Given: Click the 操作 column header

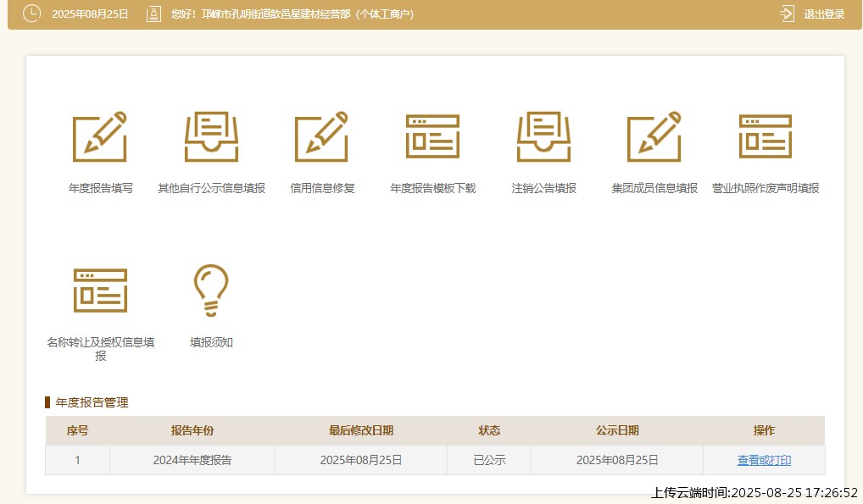Looking at the screenshot, I should pyautogui.click(x=764, y=430).
